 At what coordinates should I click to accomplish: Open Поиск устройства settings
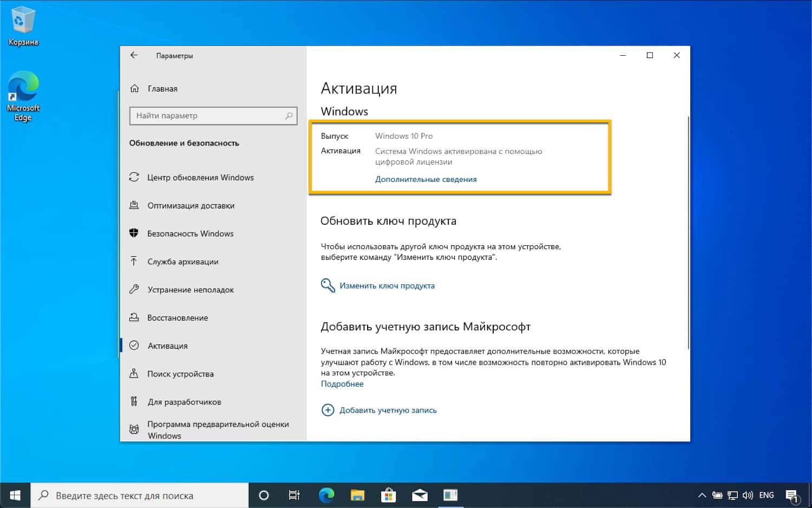click(180, 374)
